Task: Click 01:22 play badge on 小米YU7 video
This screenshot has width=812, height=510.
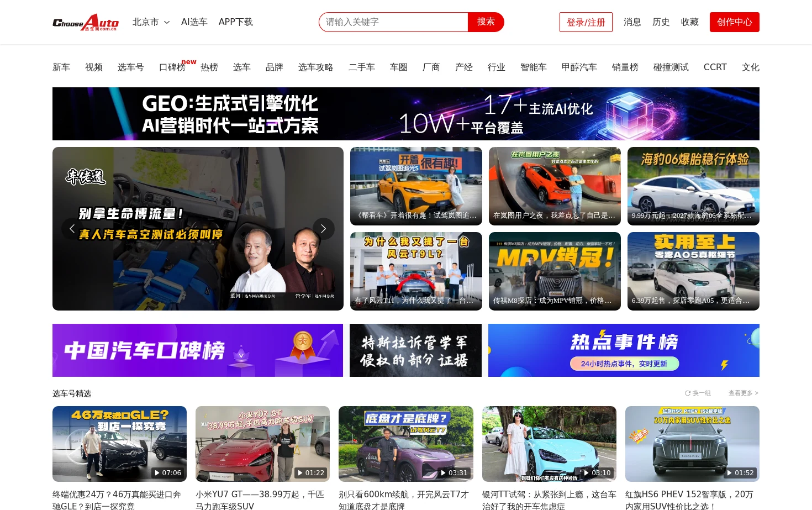Action: point(311,473)
